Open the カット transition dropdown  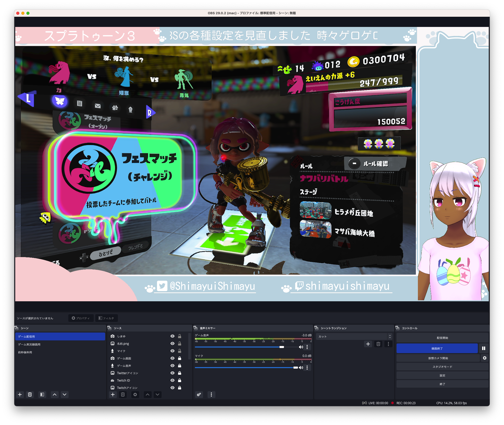(354, 336)
